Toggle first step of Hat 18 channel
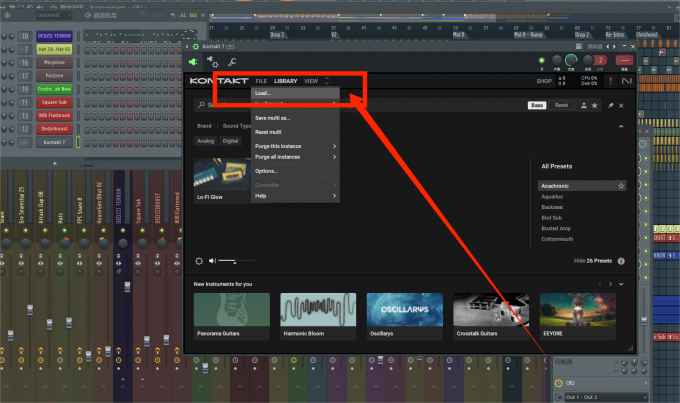Screen dimensions: 680x403 click(87, 49)
